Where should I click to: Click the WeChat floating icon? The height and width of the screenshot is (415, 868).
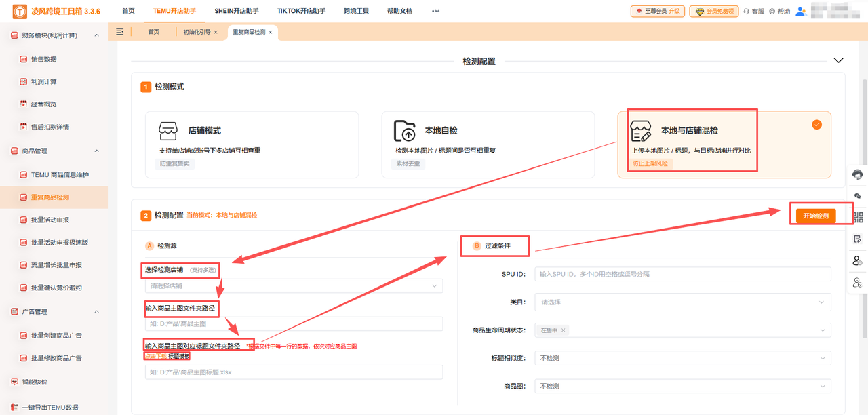858,196
